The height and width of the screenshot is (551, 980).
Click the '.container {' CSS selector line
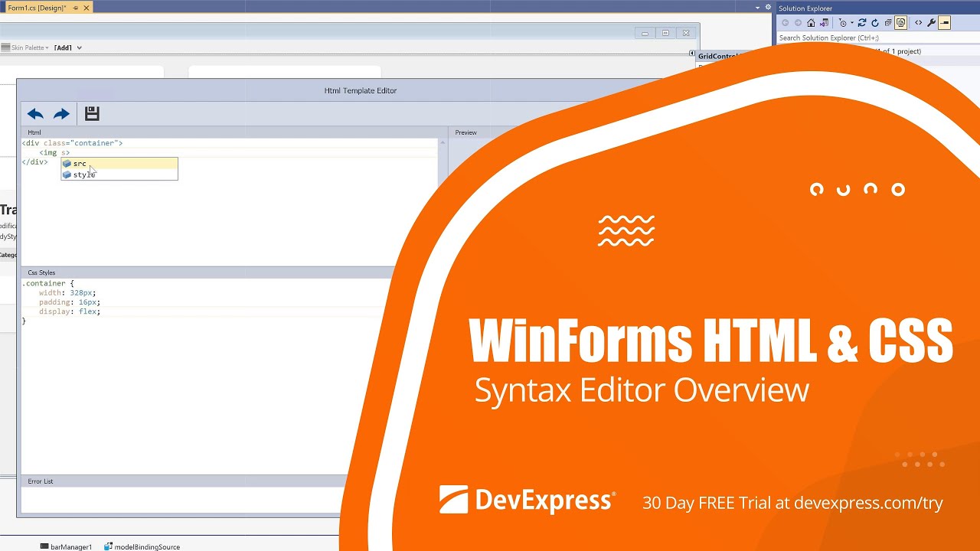[47, 283]
